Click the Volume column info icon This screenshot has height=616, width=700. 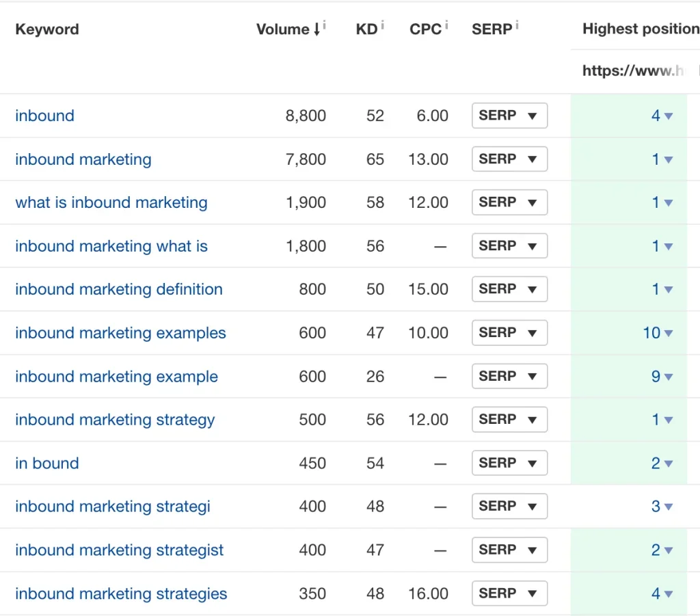[325, 23]
